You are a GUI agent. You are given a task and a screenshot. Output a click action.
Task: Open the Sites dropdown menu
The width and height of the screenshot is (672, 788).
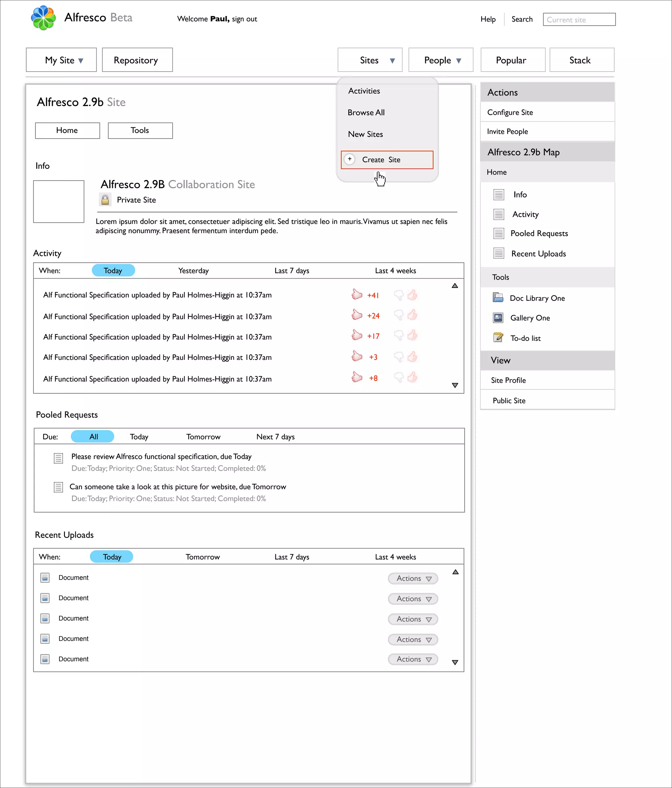[x=370, y=60]
